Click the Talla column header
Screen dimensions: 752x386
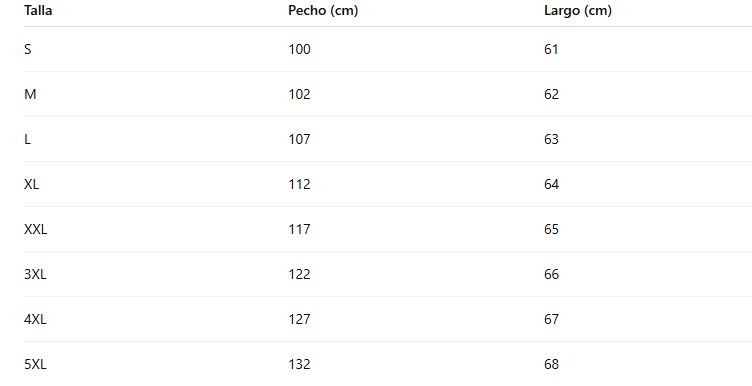click(38, 11)
